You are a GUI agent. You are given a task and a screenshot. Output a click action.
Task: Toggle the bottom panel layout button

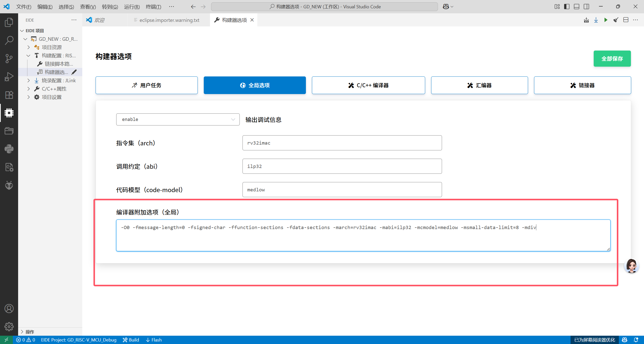pos(577,7)
